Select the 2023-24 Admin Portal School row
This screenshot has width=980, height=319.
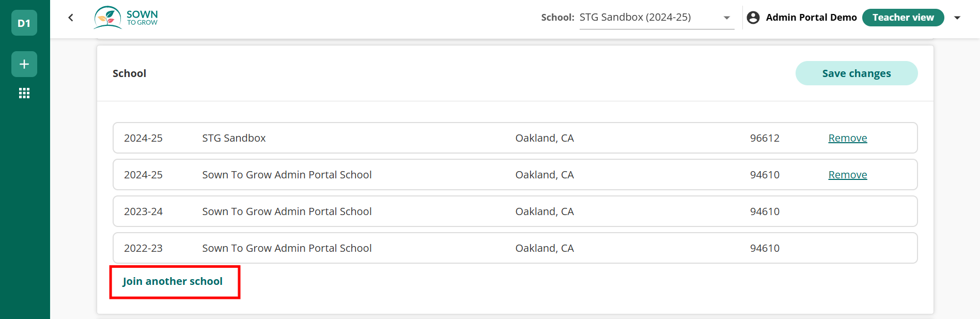tap(515, 211)
